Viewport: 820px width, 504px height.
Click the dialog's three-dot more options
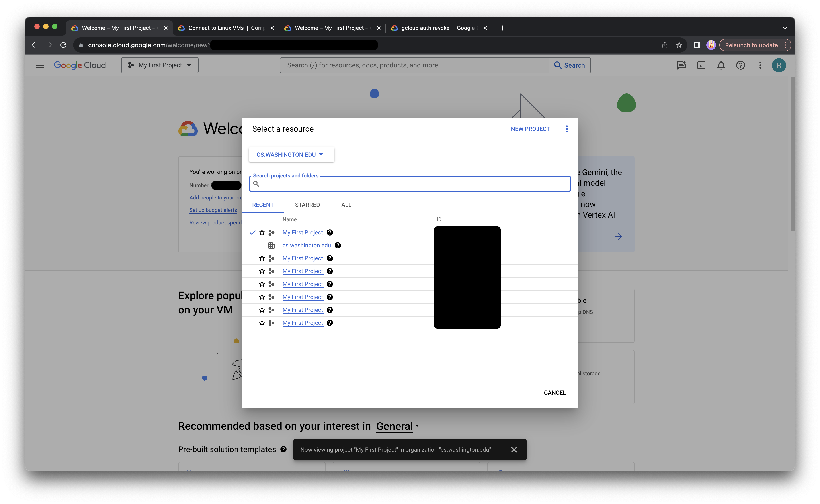click(566, 129)
